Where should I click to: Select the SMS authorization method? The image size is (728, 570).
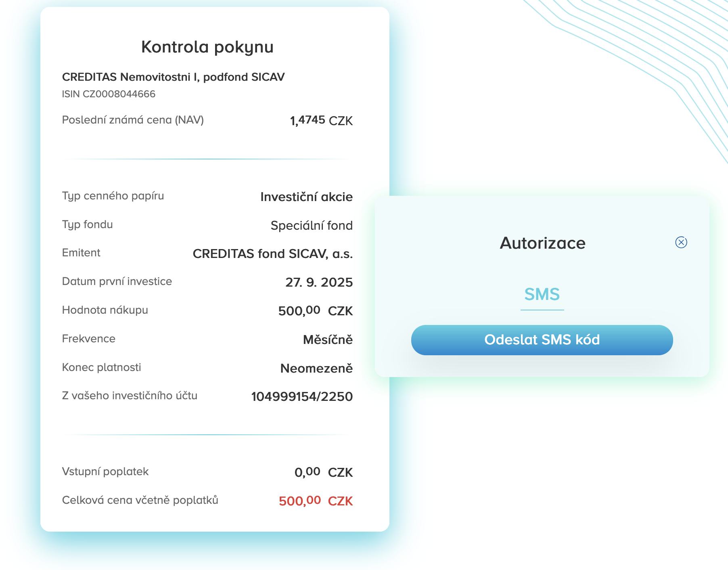click(542, 294)
